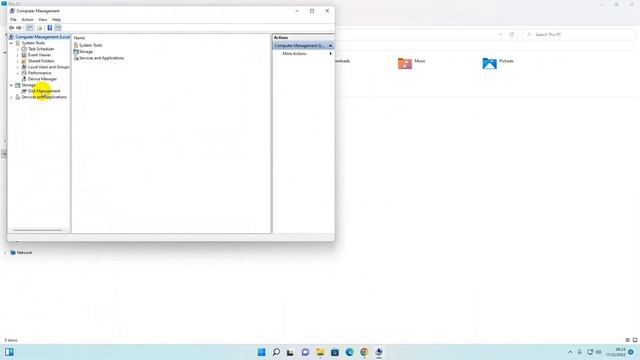Screen dimensions: 640x360
Task: Open Pictures folder in This PC window
Action: click(x=498, y=63)
